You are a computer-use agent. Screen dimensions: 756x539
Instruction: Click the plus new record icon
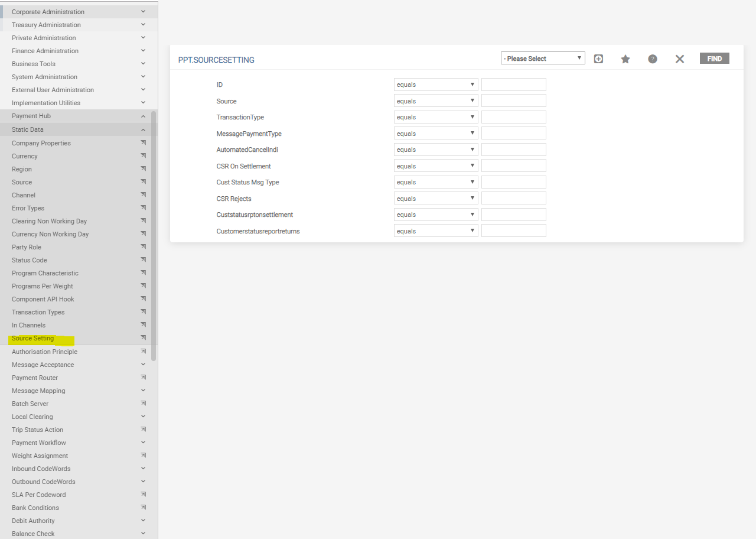(x=598, y=59)
